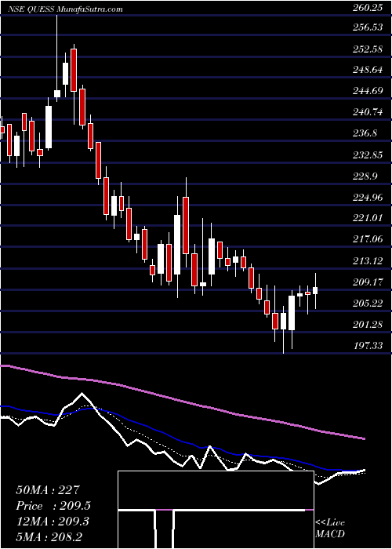Click the 205.22 price axis label
Viewport: 392px width, 549px height.
[367, 304]
